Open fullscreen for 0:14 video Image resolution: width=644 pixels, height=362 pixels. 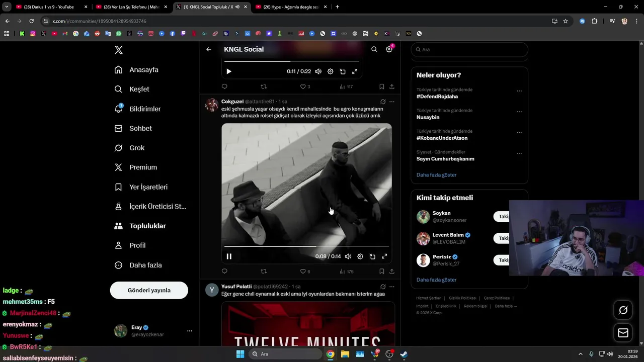[x=384, y=256]
